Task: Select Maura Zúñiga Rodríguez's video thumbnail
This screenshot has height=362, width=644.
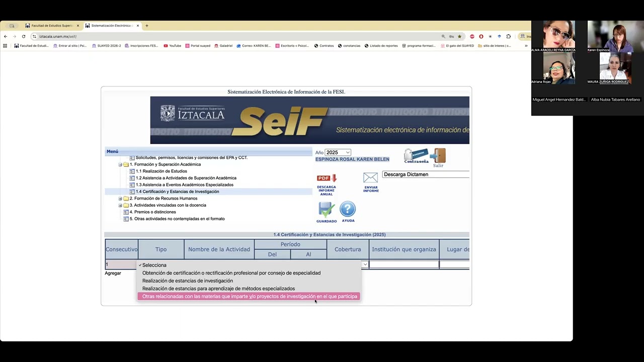Action: pyautogui.click(x=615, y=68)
